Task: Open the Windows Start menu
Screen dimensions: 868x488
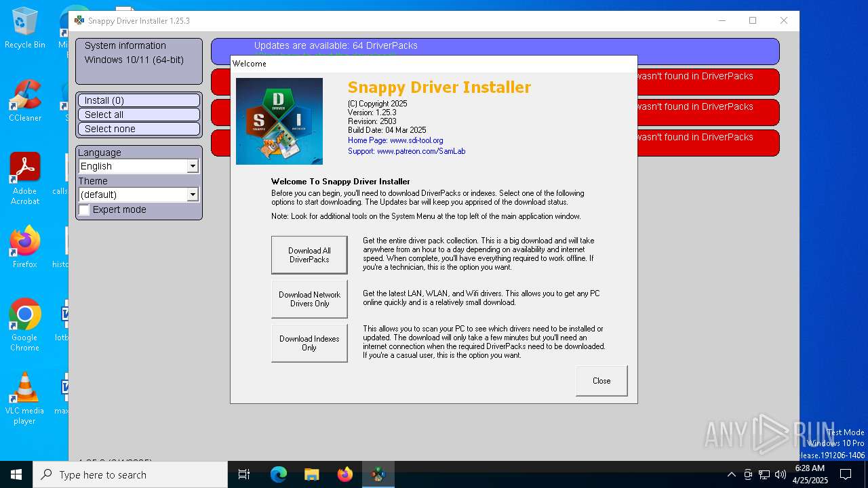Action: [x=16, y=474]
